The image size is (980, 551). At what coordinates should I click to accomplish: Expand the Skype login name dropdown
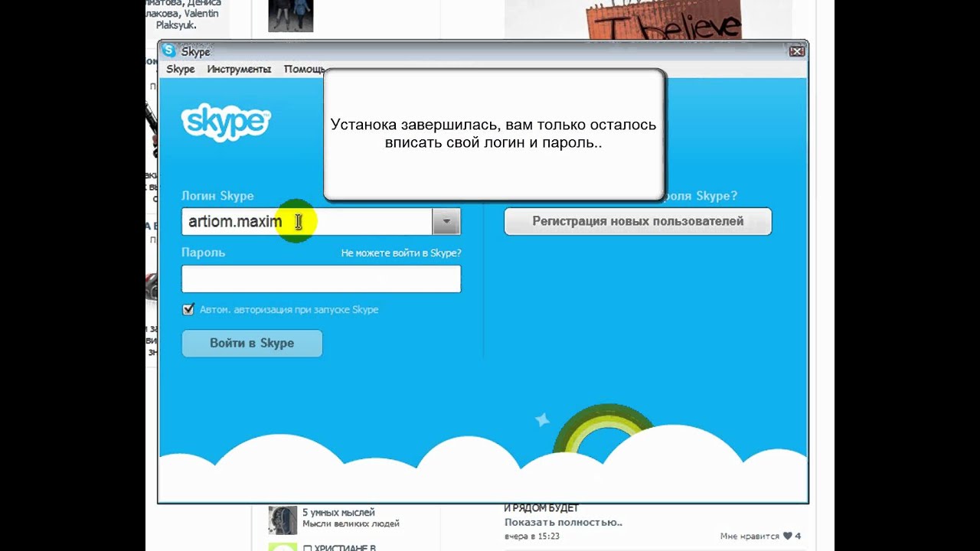tap(446, 222)
